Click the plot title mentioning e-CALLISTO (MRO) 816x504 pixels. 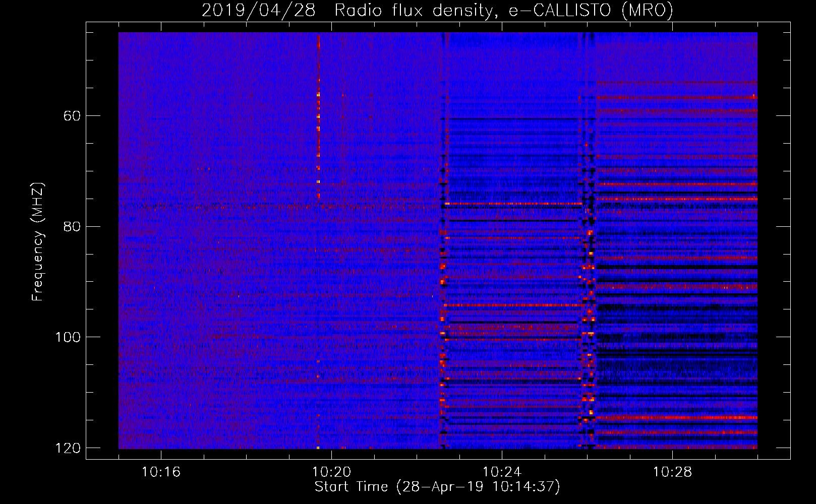(437, 10)
